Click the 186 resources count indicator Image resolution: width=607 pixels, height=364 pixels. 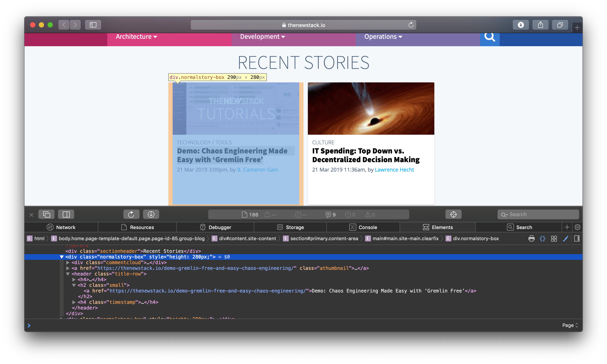pyautogui.click(x=250, y=215)
